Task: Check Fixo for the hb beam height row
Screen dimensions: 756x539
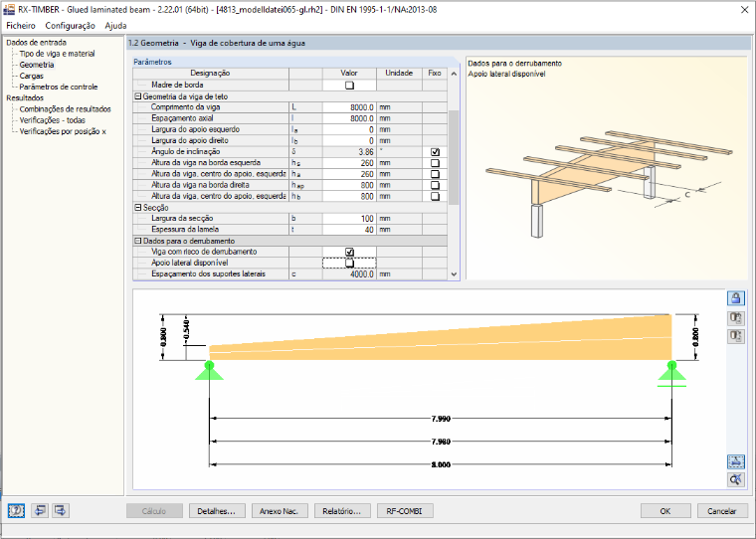Action: coord(435,196)
